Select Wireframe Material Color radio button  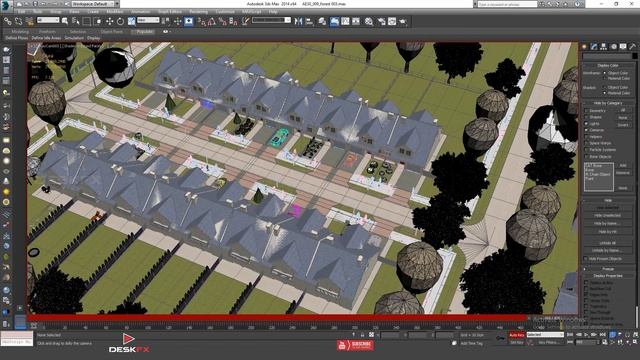(604, 78)
